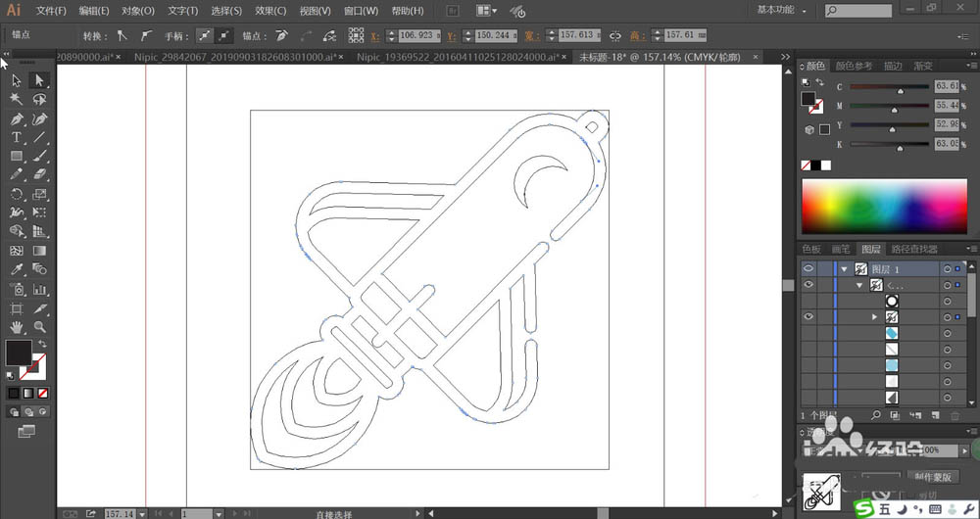Set color mode to Gradient in toolbox
980x519 pixels.
(28, 393)
